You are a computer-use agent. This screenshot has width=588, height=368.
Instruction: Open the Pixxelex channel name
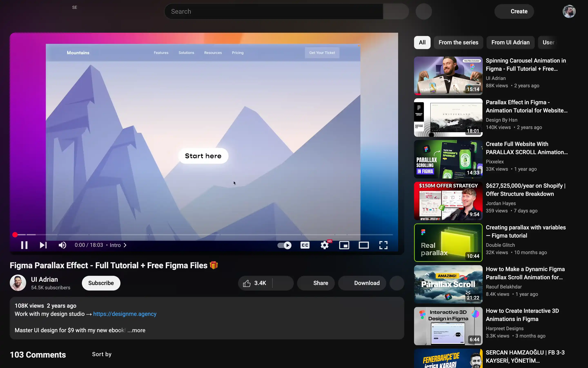click(495, 162)
